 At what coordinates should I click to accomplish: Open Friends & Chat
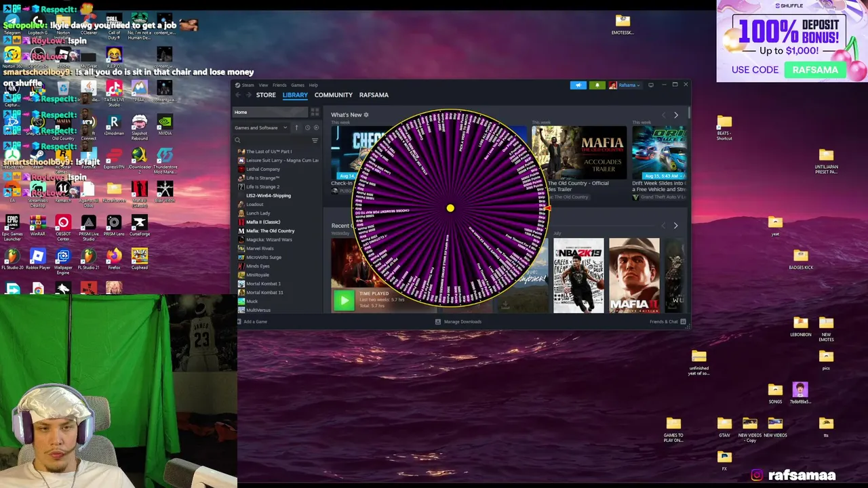(668, 322)
